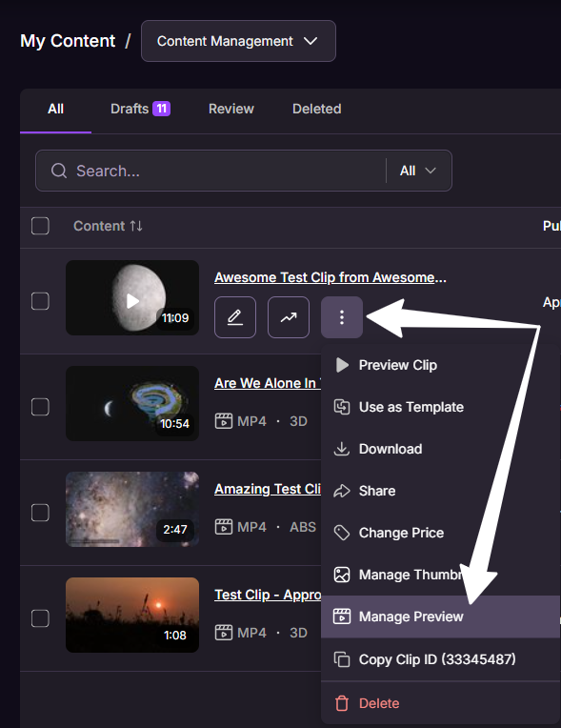Screen dimensions: 561x728
Task: Click MP4 label in Amazing Test Clip row
Action: (252, 527)
